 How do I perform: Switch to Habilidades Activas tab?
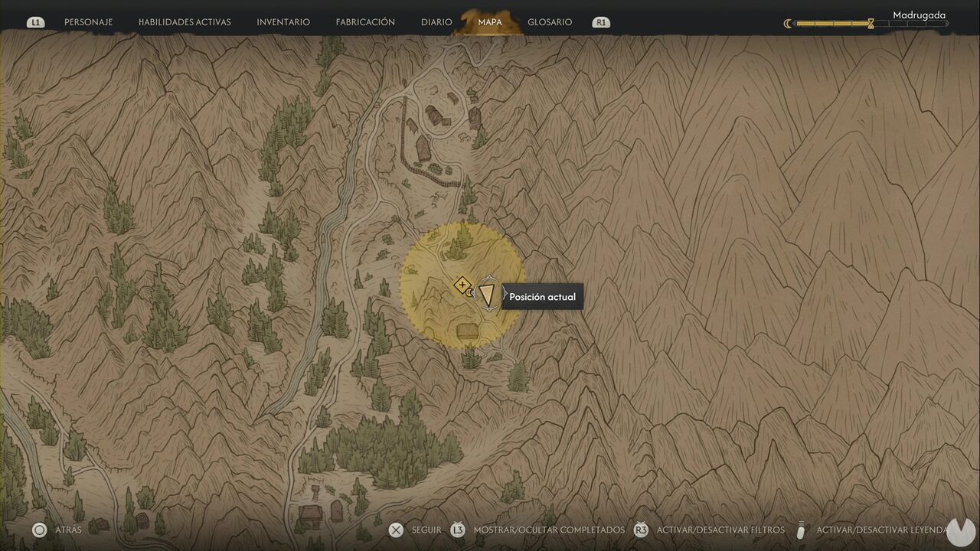click(x=185, y=22)
